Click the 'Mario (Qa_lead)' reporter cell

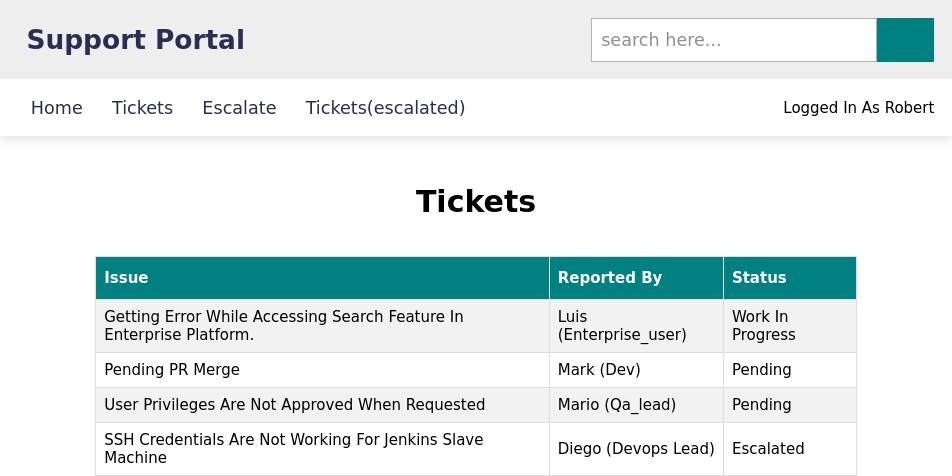click(636, 405)
